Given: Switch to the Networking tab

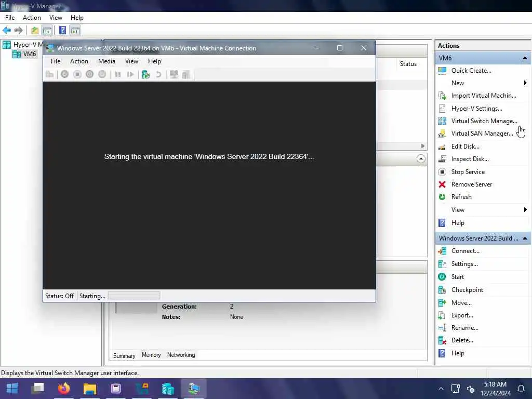Looking at the screenshot, I should (x=181, y=355).
